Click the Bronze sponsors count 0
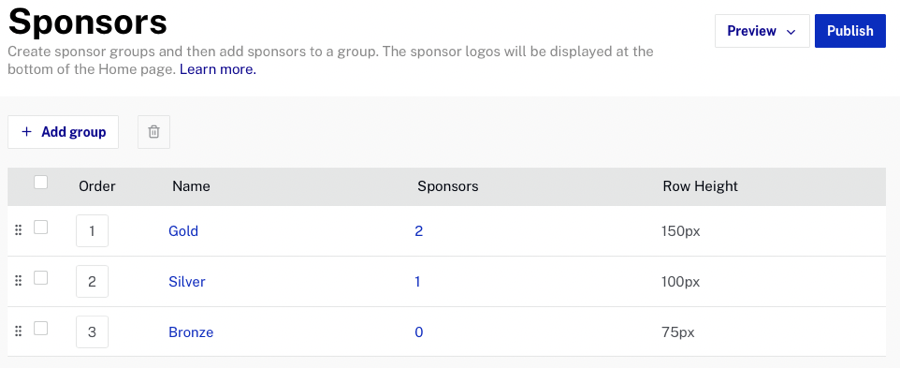Screen dimensions: 900x368 click(419, 332)
